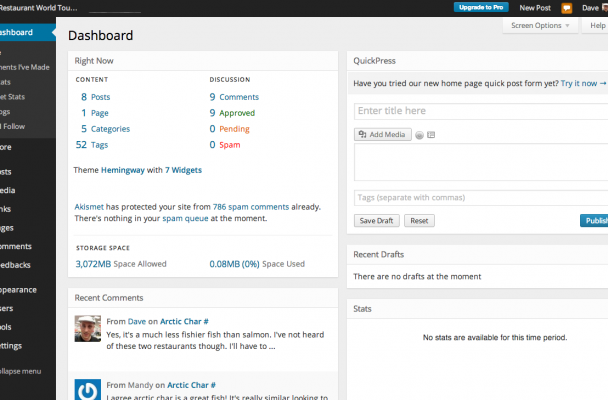Select Dashboard in the sidebar menu
This screenshot has width=608, height=400.
tap(28, 33)
